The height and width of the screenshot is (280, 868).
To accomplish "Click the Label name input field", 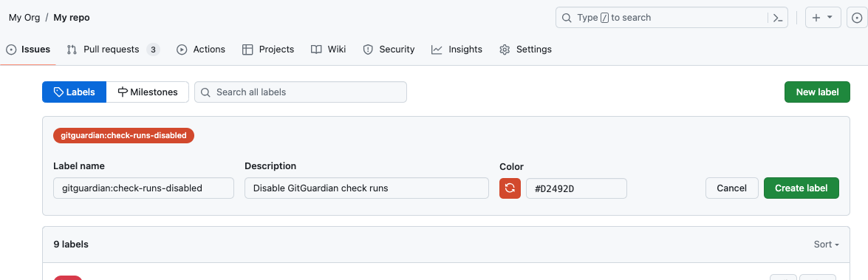I will pos(144,188).
